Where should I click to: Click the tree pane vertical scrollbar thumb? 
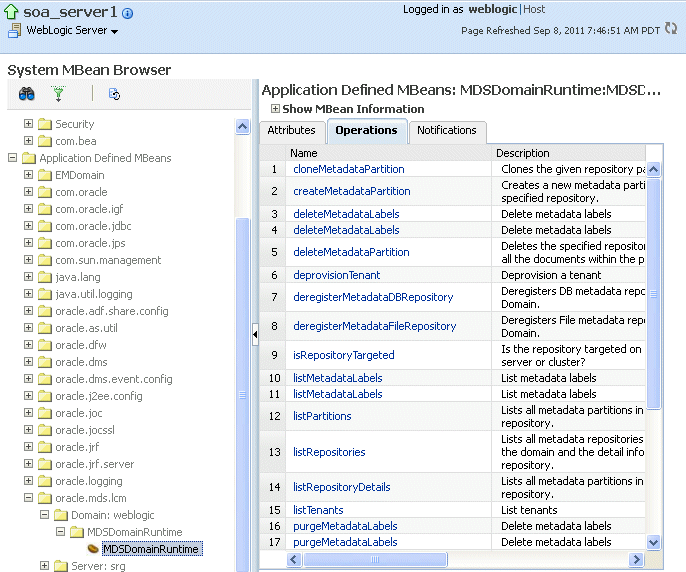pyautogui.click(x=242, y=395)
